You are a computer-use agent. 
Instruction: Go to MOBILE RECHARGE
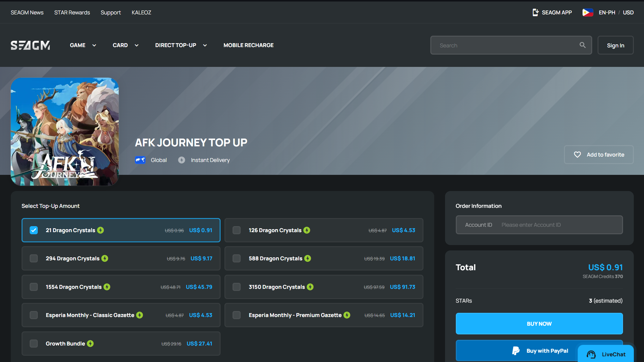point(248,45)
